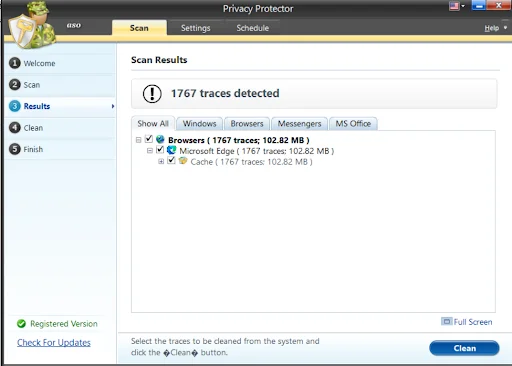Click the Full Screen icon
512x366 pixels.
pos(447,321)
